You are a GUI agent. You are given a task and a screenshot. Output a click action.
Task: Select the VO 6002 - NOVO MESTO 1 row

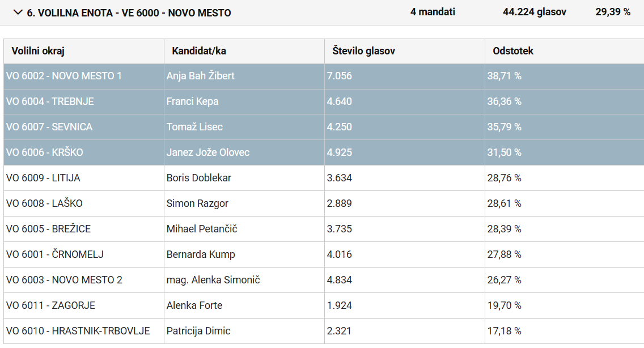point(64,76)
